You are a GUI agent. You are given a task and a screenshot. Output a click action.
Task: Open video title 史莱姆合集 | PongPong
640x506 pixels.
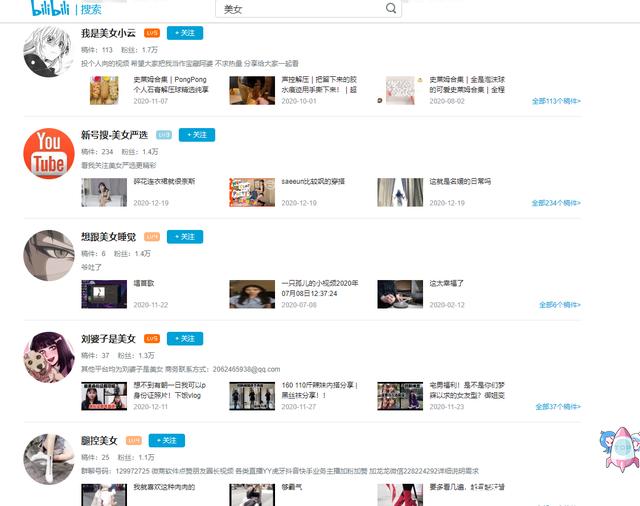pos(171,84)
